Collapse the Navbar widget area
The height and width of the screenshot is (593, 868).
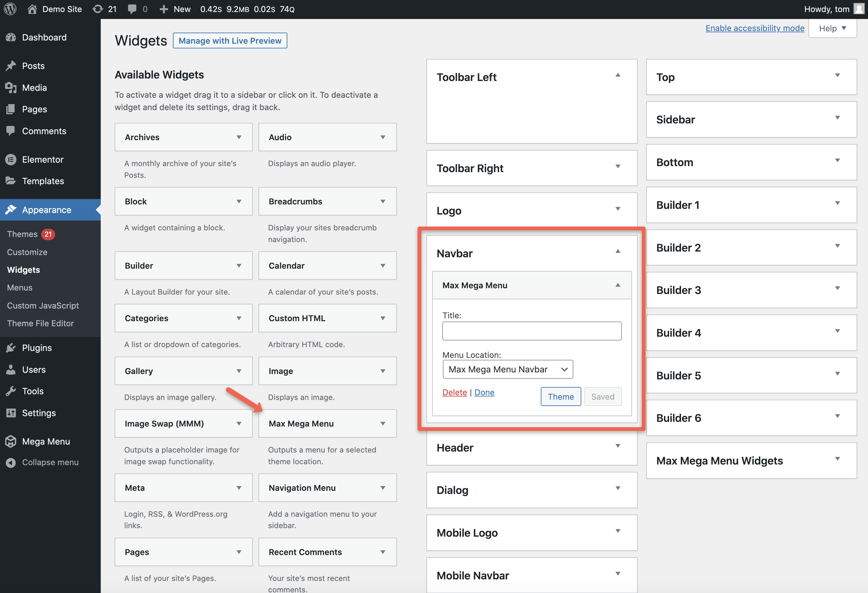click(618, 252)
